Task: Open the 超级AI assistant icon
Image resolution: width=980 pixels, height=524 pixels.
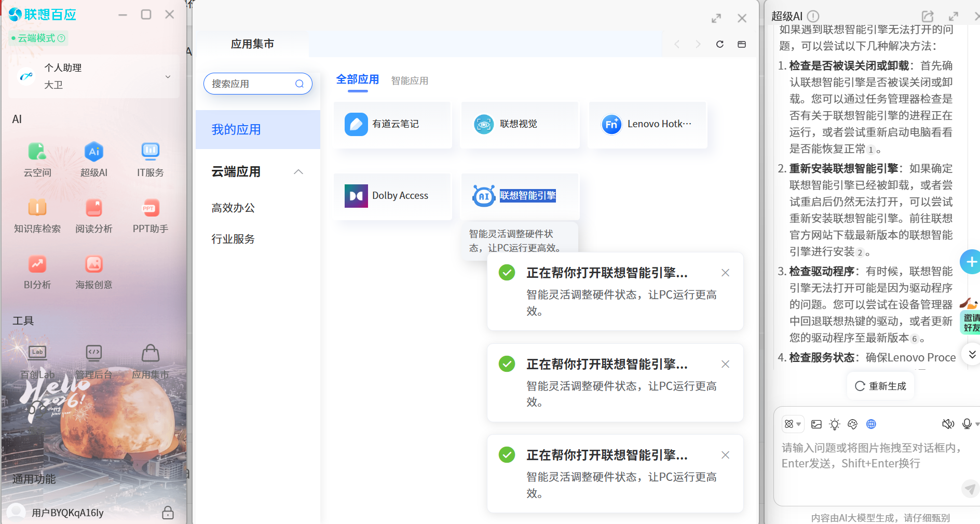Action: (94, 152)
